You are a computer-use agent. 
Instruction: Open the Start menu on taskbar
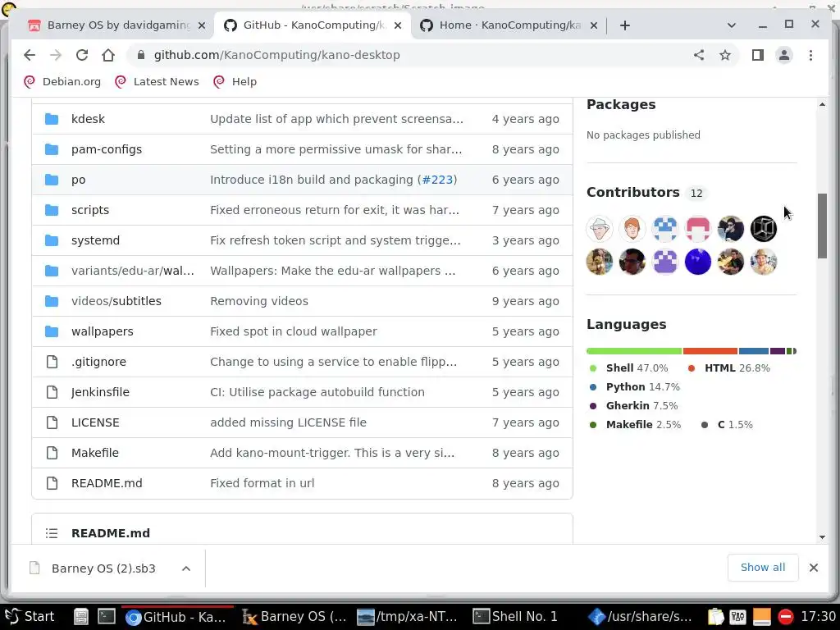click(x=30, y=617)
